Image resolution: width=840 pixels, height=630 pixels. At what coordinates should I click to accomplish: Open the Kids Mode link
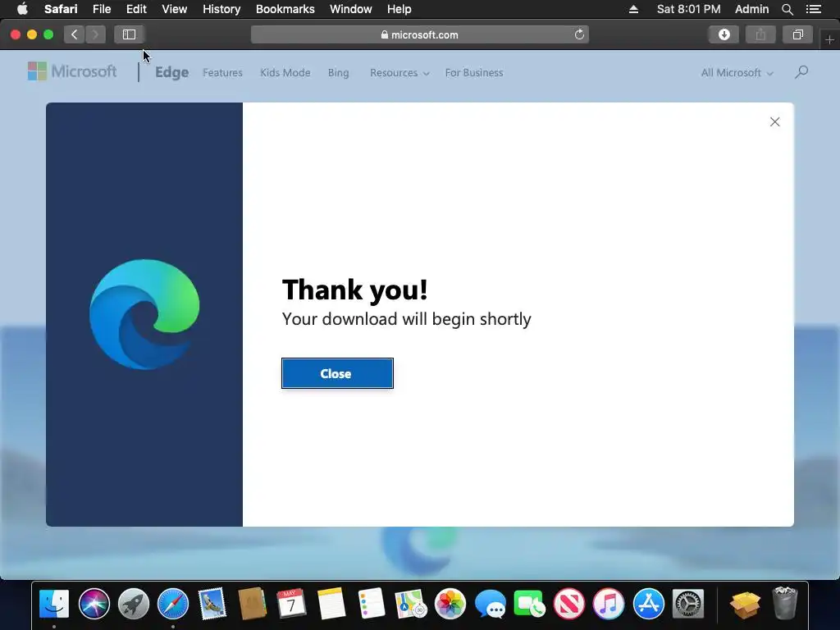tap(285, 73)
